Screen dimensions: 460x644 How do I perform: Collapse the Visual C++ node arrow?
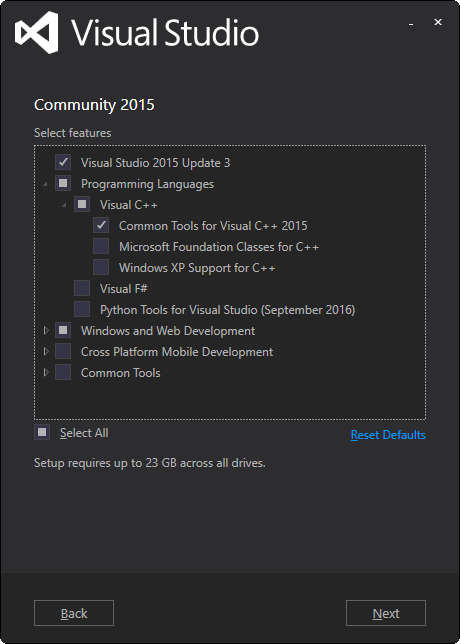click(x=64, y=205)
